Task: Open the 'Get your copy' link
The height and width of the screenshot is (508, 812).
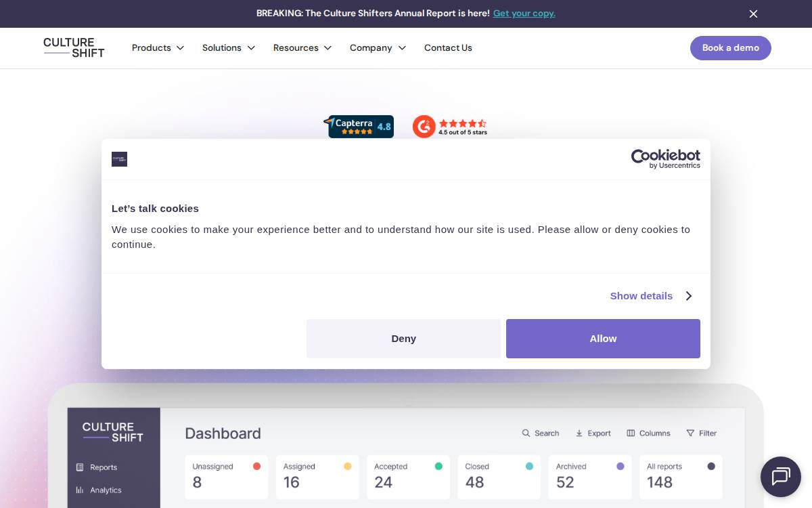Action: click(524, 13)
